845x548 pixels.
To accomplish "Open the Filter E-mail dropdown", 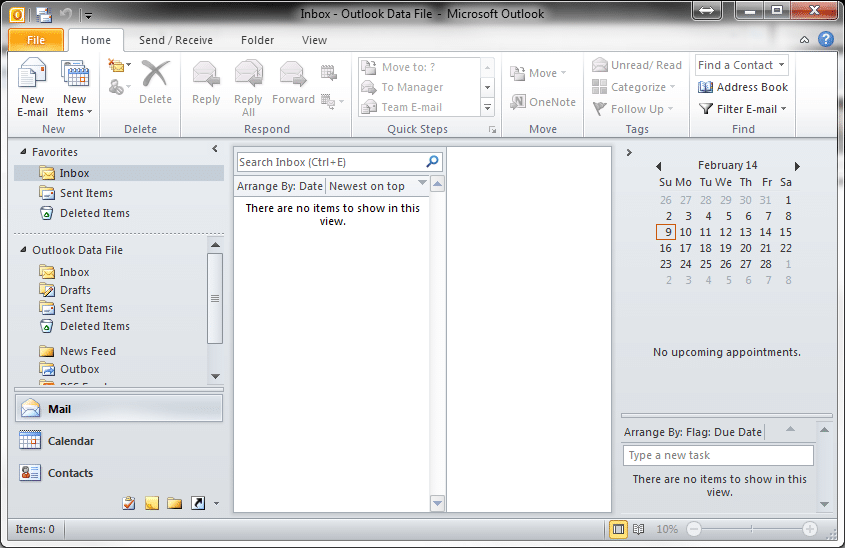I will pyautogui.click(x=743, y=109).
